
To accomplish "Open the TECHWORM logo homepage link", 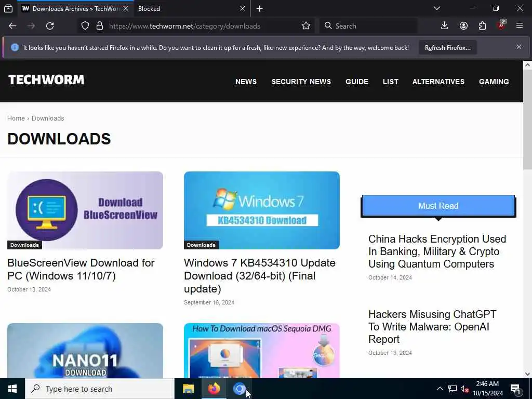I will [46, 80].
